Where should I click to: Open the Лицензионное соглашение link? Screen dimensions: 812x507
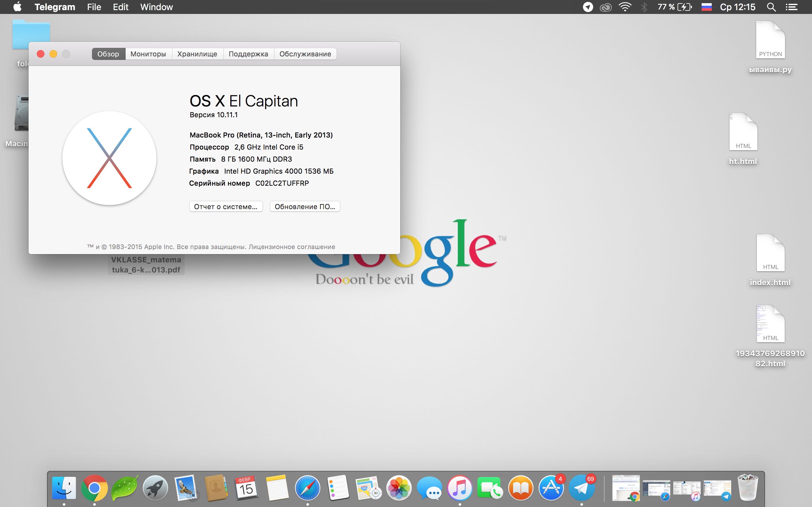coord(292,247)
